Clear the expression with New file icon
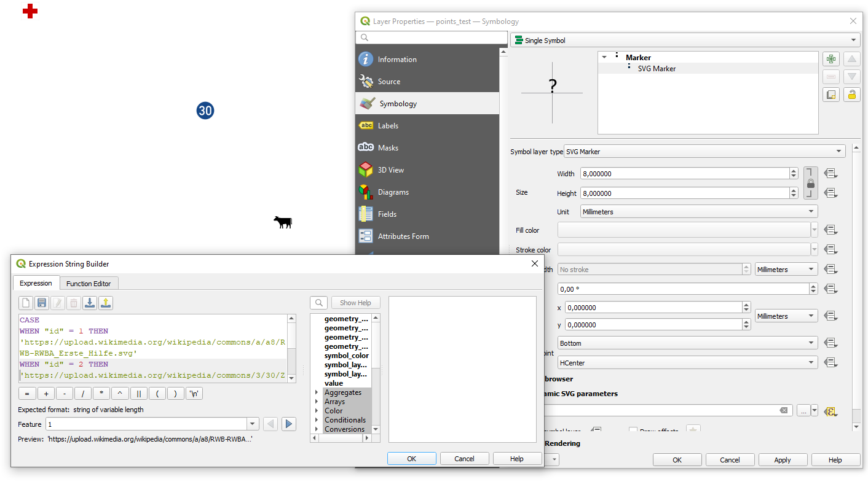The height and width of the screenshot is (487, 868). [x=26, y=303]
